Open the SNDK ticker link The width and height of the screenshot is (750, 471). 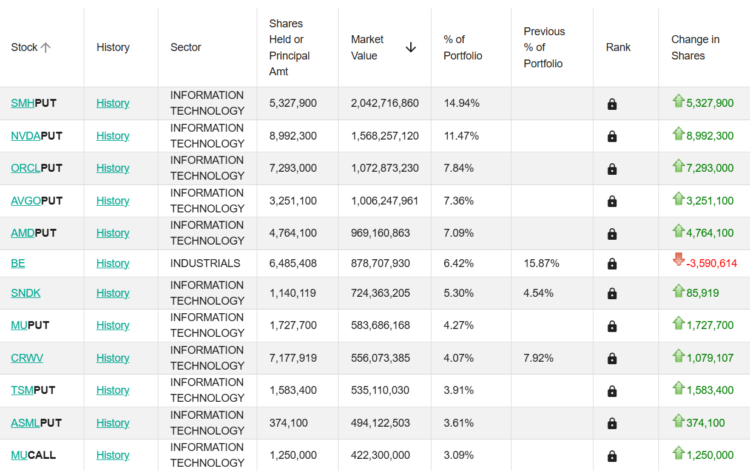pos(25,293)
